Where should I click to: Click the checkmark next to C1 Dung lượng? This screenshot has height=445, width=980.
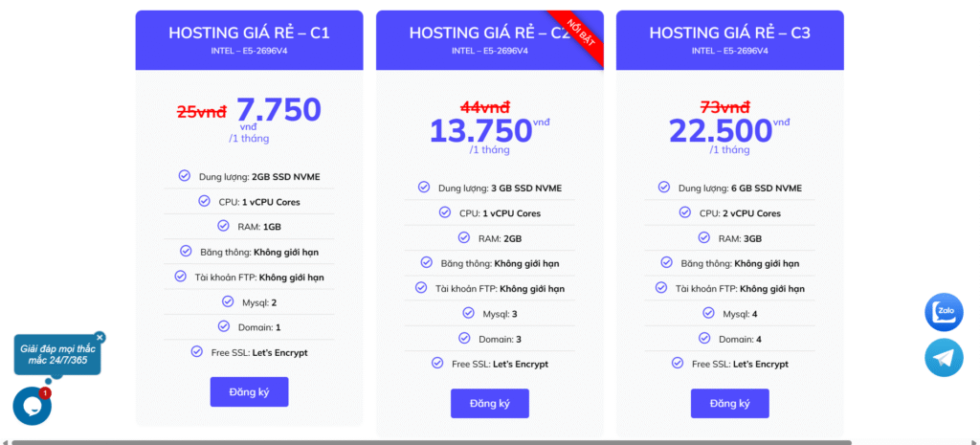click(x=184, y=176)
